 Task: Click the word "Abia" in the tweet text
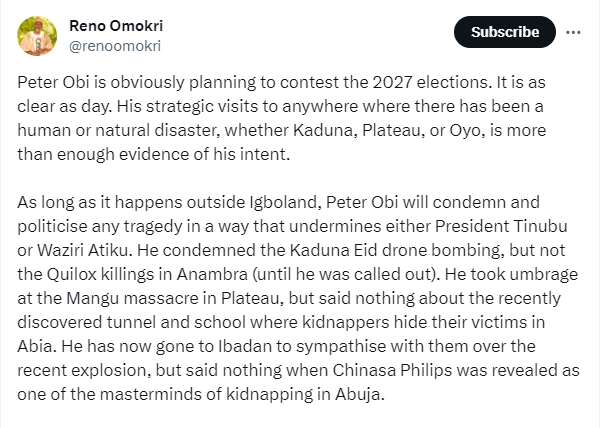[x=36, y=346]
